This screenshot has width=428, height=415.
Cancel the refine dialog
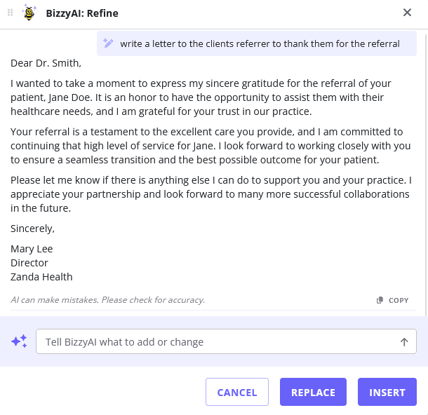pyautogui.click(x=237, y=392)
